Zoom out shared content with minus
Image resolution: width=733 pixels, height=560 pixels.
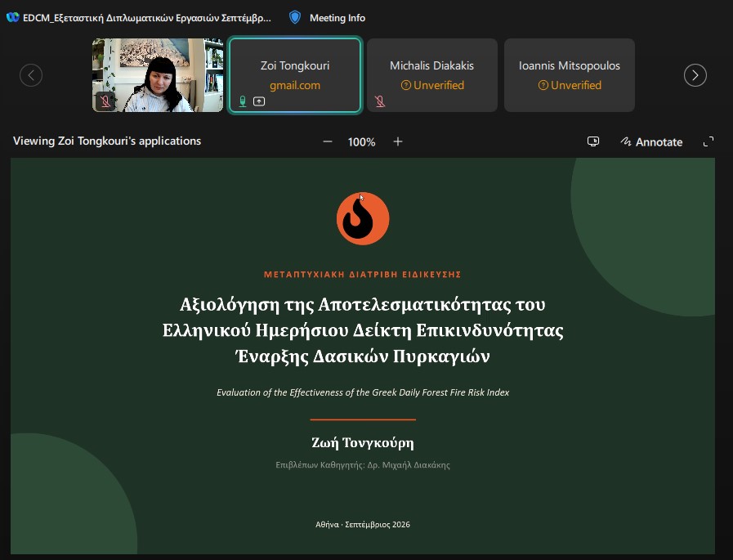click(328, 141)
